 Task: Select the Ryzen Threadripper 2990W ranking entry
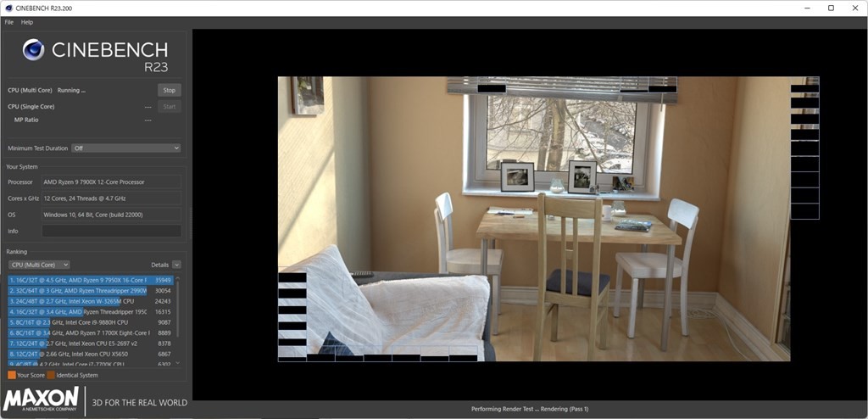point(78,290)
